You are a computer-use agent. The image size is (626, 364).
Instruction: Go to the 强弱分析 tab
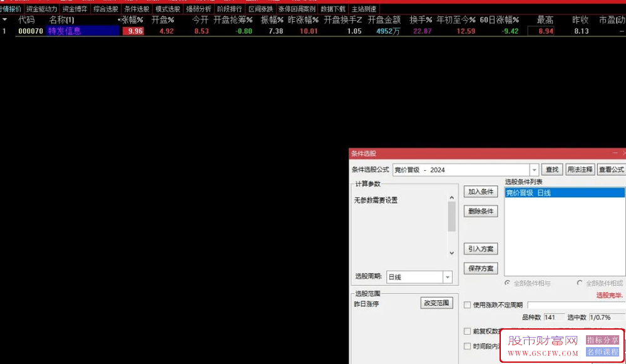point(198,9)
